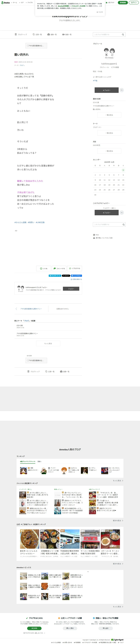Click the top search magnifier icon
The image size is (140, 644).
123,35
